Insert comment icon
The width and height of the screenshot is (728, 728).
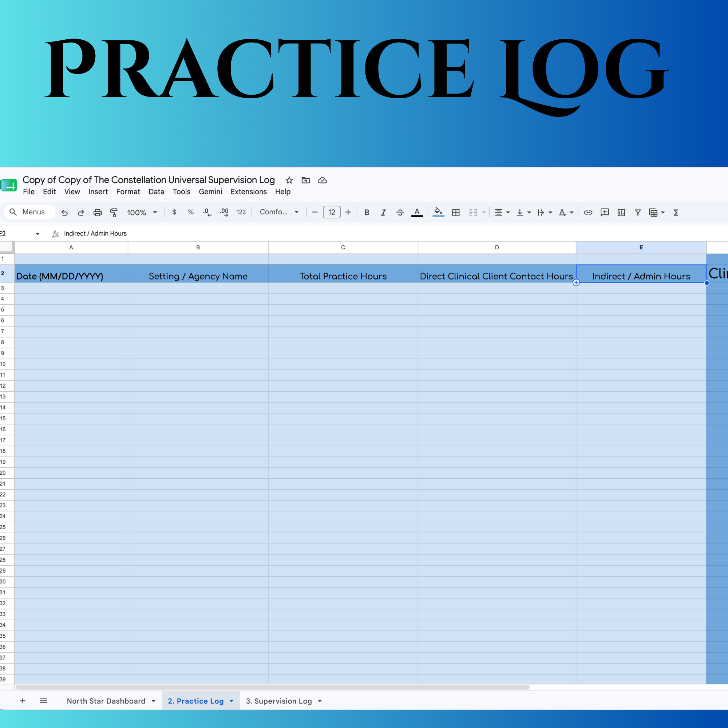(x=604, y=213)
